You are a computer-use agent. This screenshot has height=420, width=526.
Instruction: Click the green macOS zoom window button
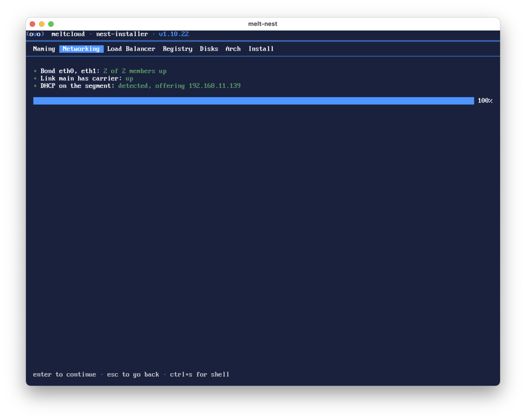coord(51,24)
